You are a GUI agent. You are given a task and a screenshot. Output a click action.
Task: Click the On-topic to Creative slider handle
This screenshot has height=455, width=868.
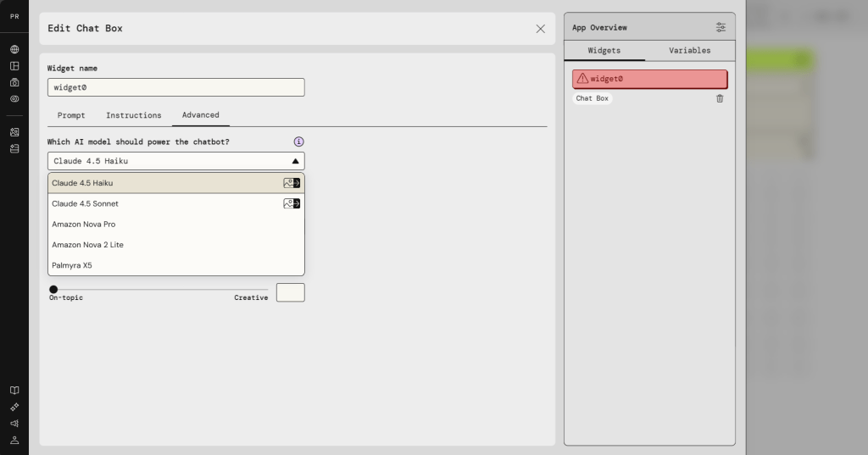pos(53,290)
